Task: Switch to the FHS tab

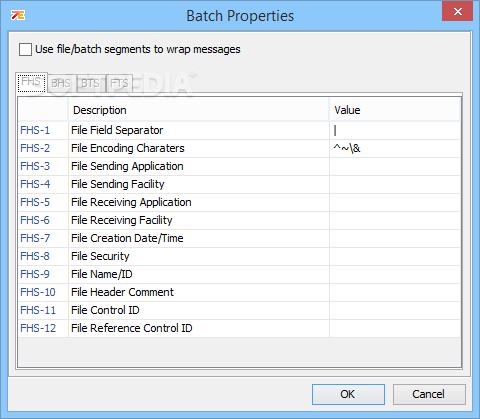Action: [31, 82]
